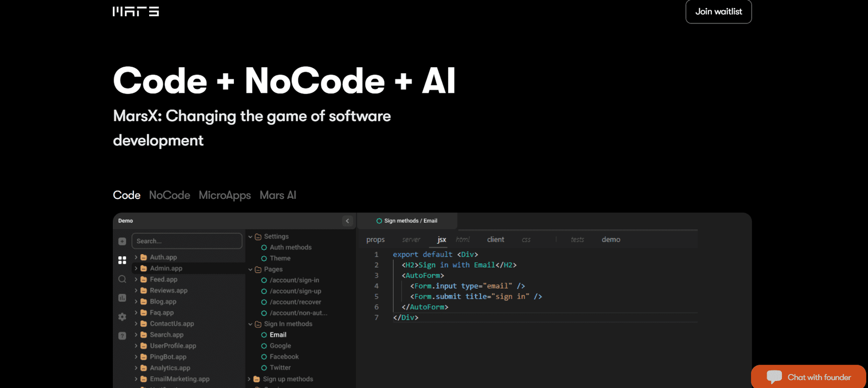
Task: Open the client tab in code editor
Action: point(495,240)
